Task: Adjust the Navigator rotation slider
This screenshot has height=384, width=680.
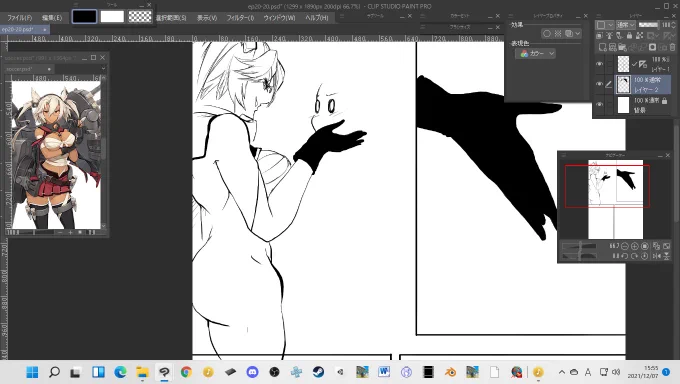Action: [x=579, y=256]
